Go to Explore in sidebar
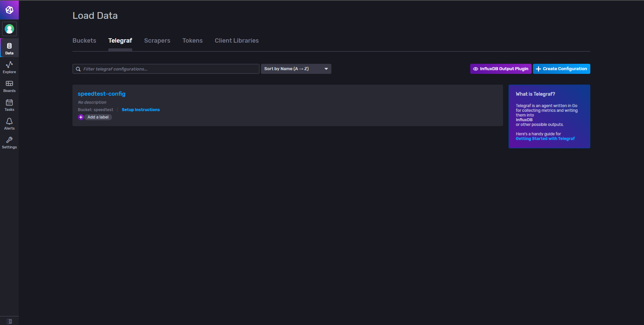Viewport: 644px width, 325px height. pyautogui.click(x=9, y=67)
